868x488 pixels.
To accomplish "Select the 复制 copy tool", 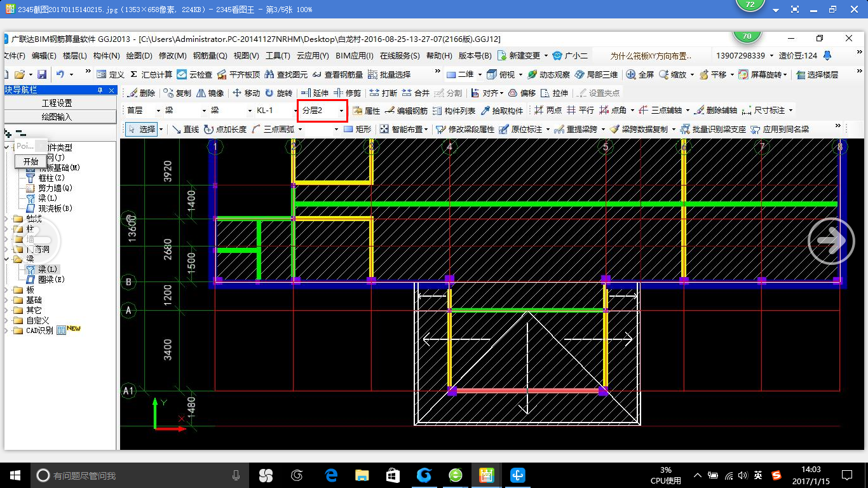I will 177,93.
